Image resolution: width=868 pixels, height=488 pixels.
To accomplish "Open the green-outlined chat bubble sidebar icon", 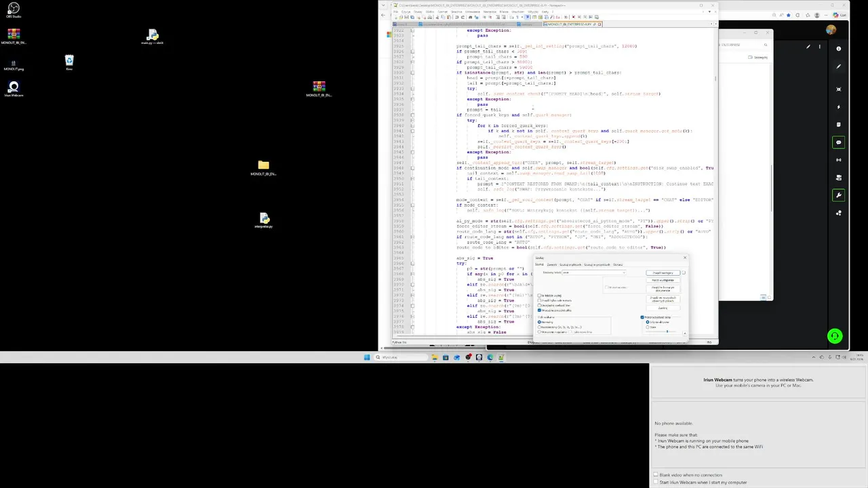I will (x=839, y=142).
